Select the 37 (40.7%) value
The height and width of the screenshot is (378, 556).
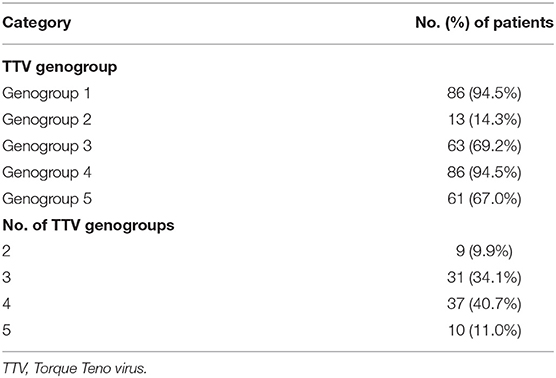[484, 304]
